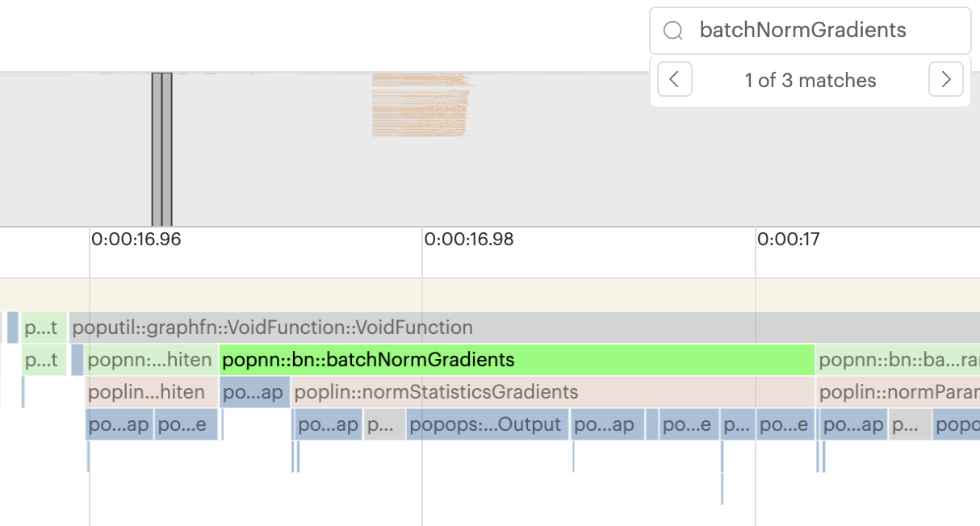The height and width of the screenshot is (526, 980).
Task: Select the truncated popnn:...hiten span
Action: point(151,360)
